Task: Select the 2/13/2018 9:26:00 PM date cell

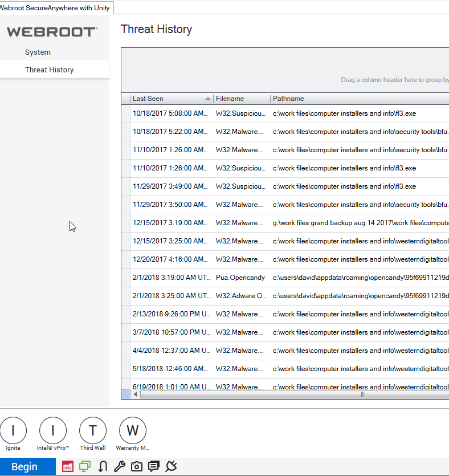Action: tap(172, 314)
